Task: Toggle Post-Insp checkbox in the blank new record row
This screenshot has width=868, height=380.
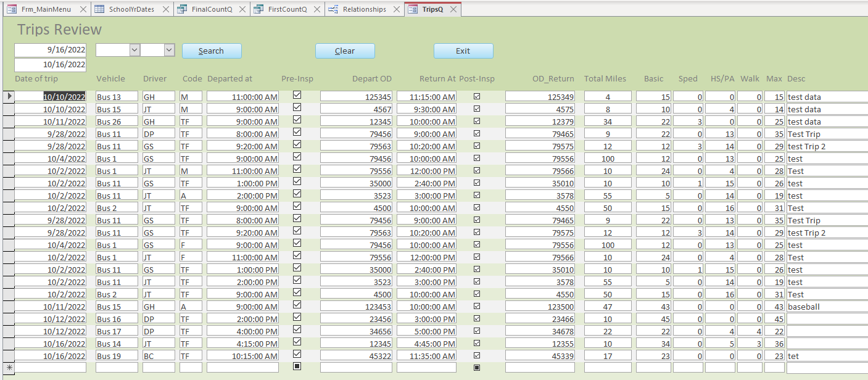Action: coord(477,368)
